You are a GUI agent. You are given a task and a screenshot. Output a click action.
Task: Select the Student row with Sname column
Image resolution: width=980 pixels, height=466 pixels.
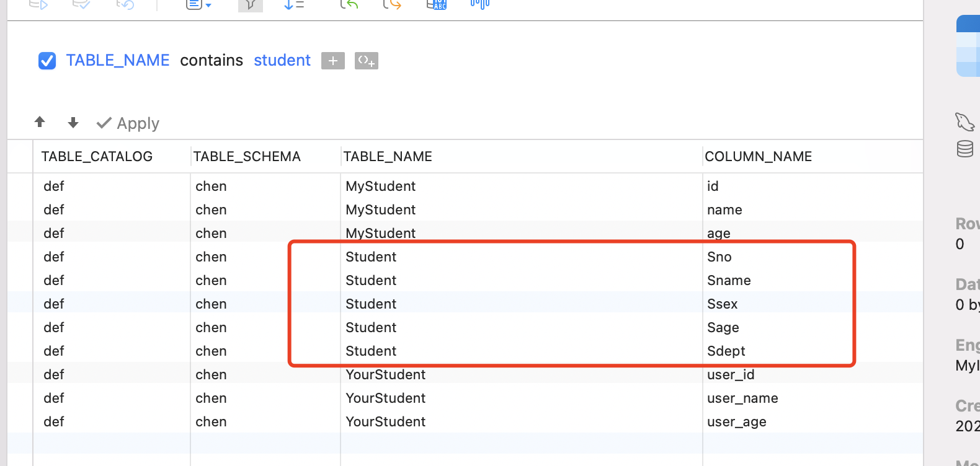coord(371,280)
